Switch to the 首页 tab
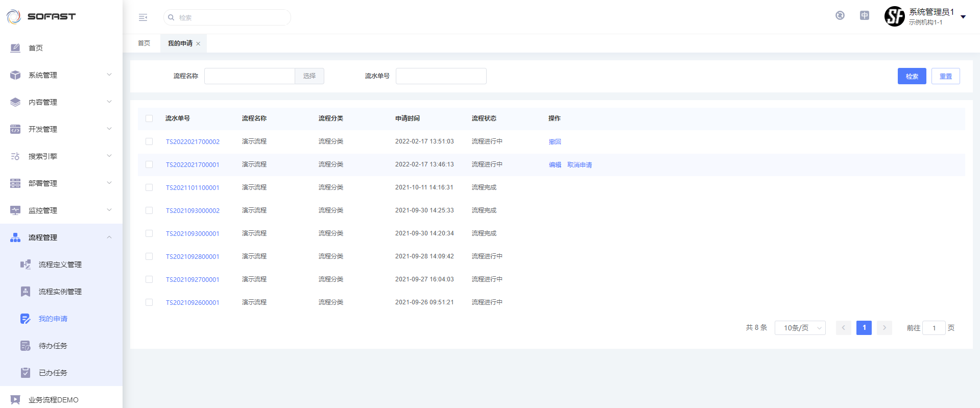 pos(144,43)
